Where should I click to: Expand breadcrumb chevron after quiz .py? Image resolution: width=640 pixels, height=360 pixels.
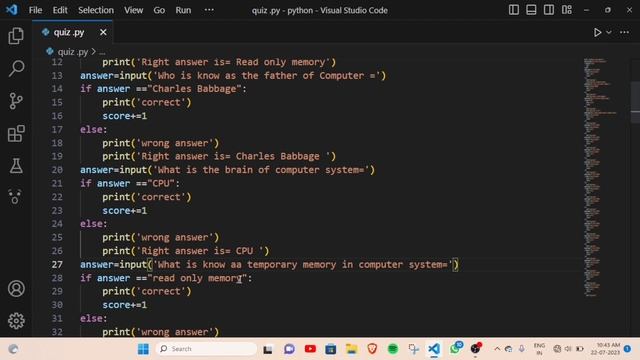click(x=93, y=52)
